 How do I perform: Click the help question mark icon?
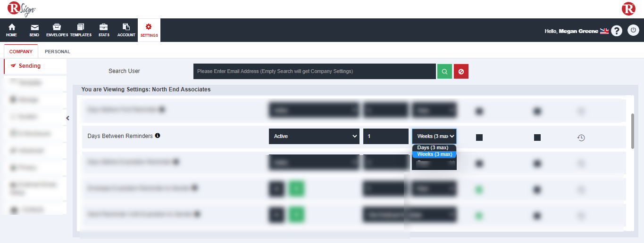(x=617, y=31)
